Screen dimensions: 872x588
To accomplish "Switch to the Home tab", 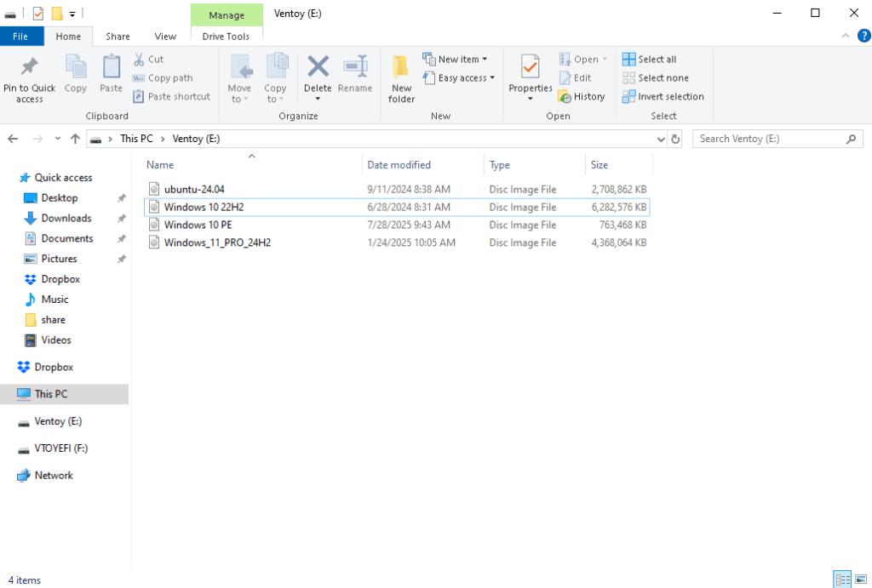I will [x=68, y=37].
